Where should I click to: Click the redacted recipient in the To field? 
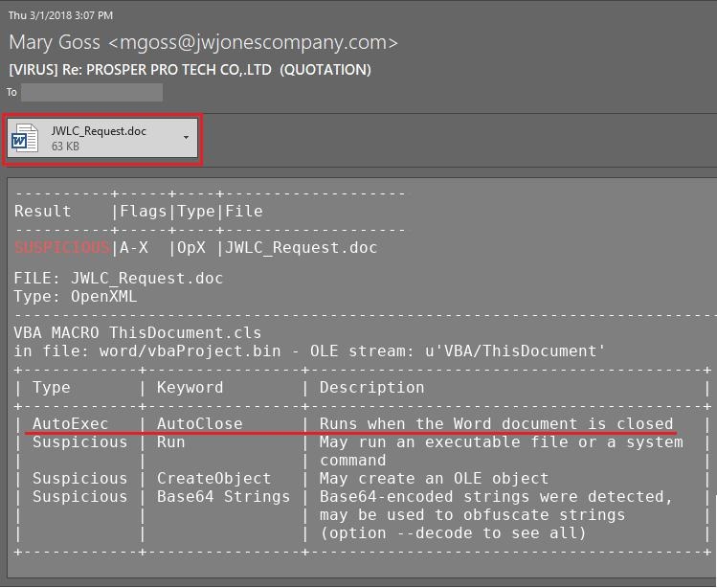click(x=92, y=92)
